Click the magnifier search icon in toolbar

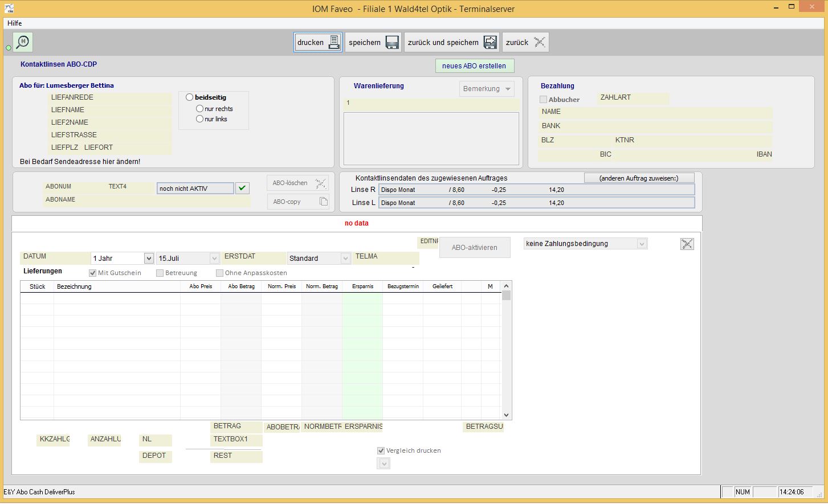point(23,42)
